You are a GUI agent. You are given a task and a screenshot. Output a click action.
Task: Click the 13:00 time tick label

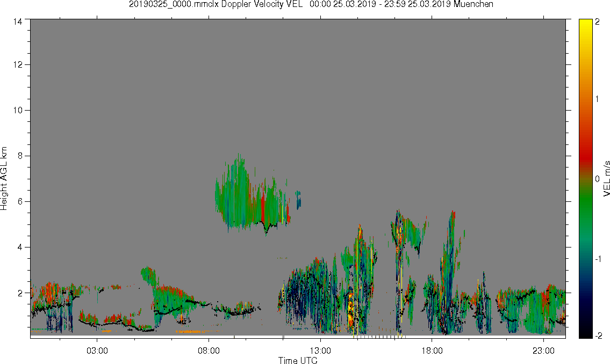(x=320, y=351)
